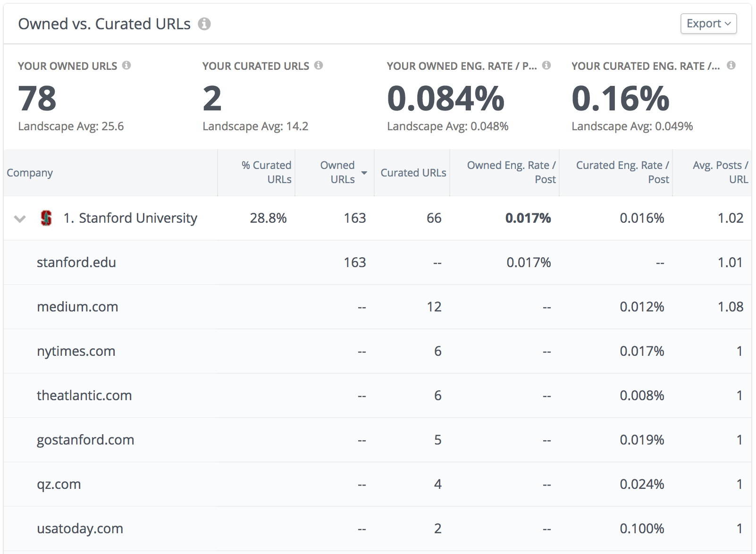Click 0.008% curated rate in theatlantic.com row
The image size is (756, 554).
pos(642,395)
